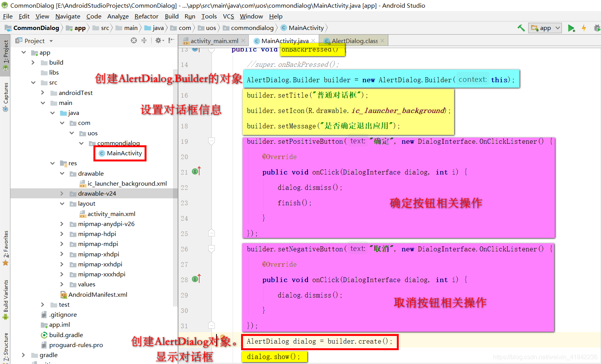This screenshot has height=364, width=601.
Task: Open the Captures tool window tab
Action: tap(5, 97)
